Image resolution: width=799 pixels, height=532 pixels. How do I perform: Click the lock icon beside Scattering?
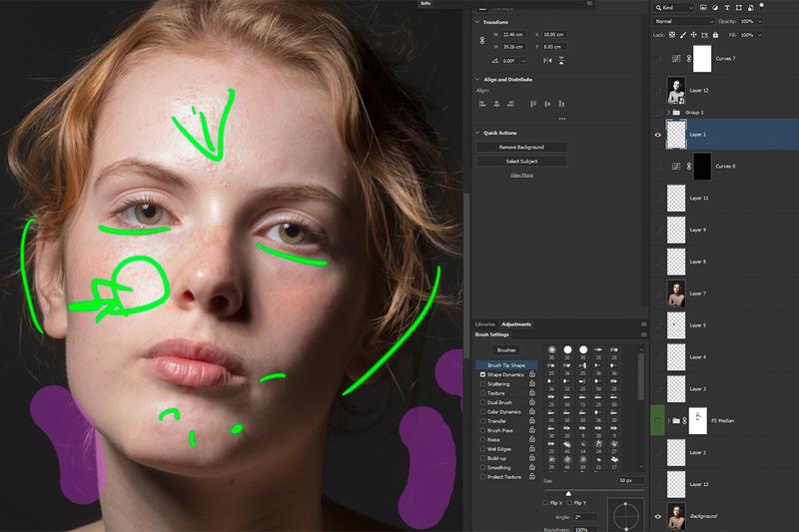pos(532,384)
